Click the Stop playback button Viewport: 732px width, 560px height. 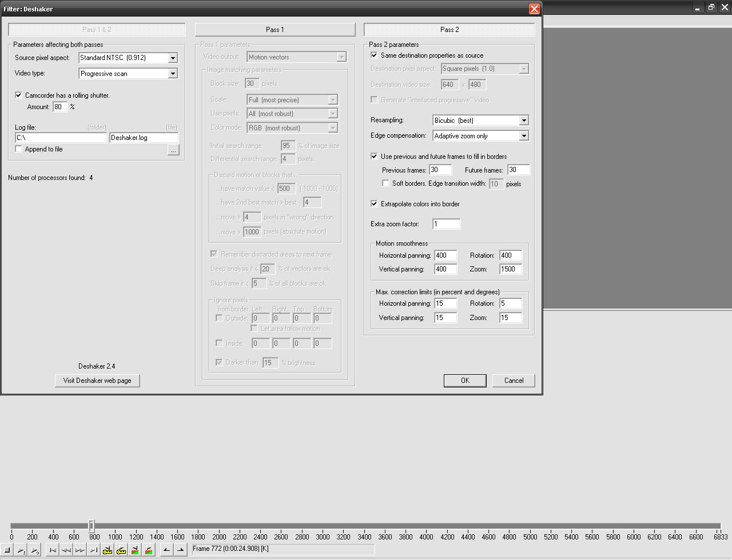tap(7, 550)
